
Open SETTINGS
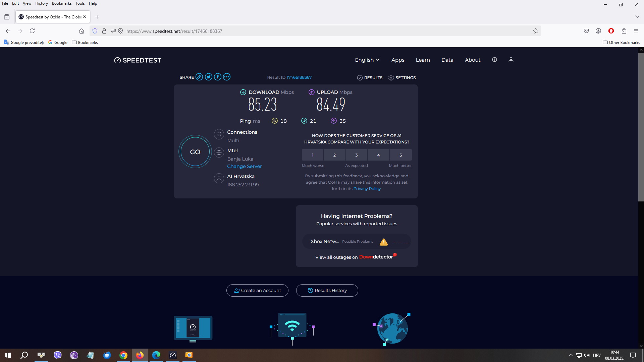pyautogui.click(x=402, y=78)
